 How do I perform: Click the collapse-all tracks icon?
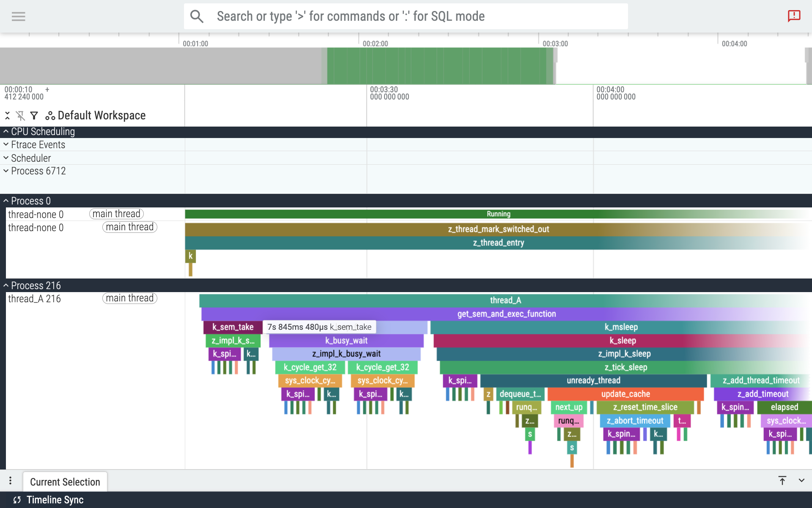click(7, 115)
